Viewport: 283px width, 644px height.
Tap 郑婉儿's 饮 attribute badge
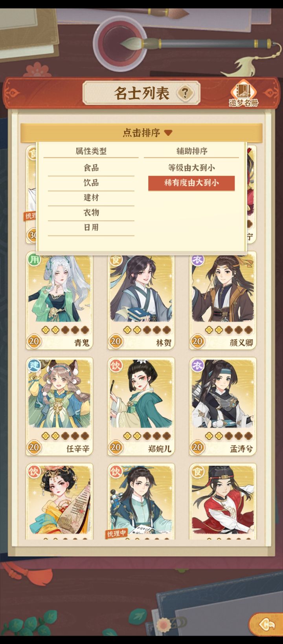(116, 366)
